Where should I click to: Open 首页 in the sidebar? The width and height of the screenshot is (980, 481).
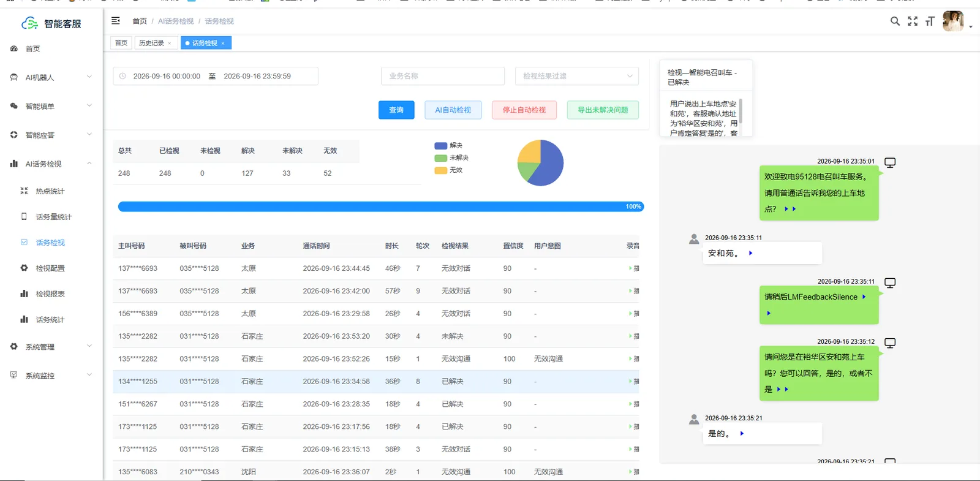(32, 49)
